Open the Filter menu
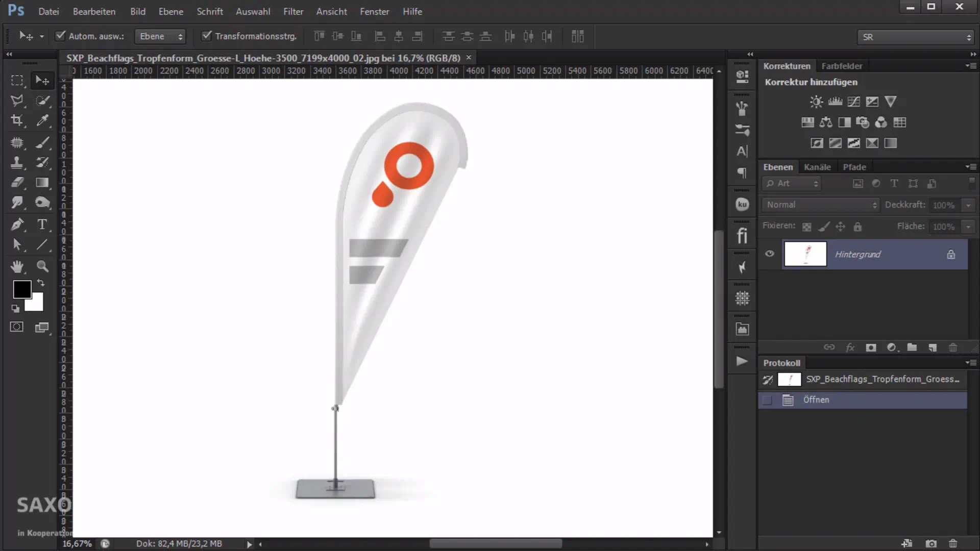This screenshot has height=551, width=980. (293, 11)
